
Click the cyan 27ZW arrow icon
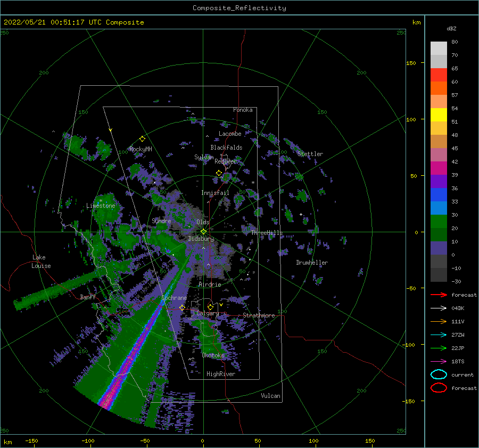point(439,335)
